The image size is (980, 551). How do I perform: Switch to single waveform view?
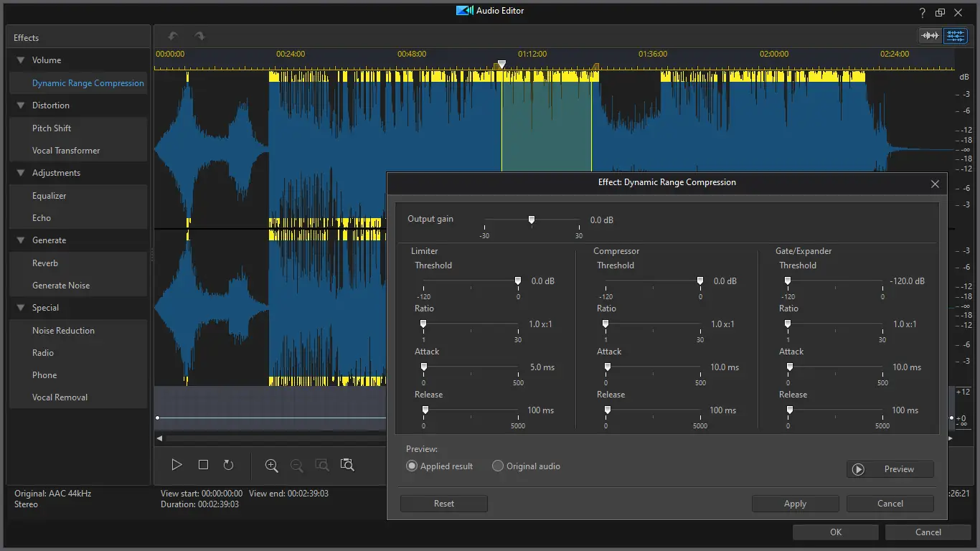tap(930, 36)
